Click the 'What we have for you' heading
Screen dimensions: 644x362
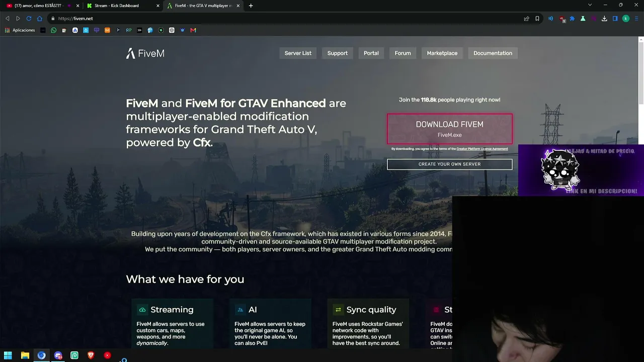[185, 279]
